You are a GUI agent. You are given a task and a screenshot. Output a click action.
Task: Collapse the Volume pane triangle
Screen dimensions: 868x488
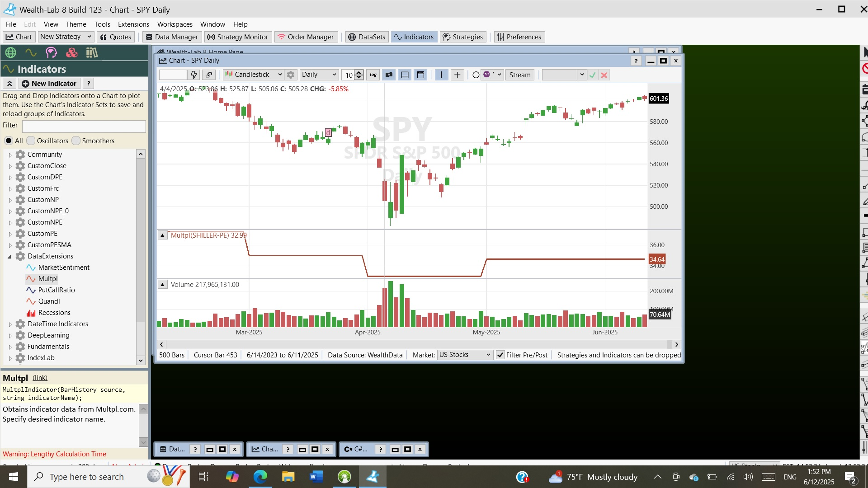pos(162,285)
